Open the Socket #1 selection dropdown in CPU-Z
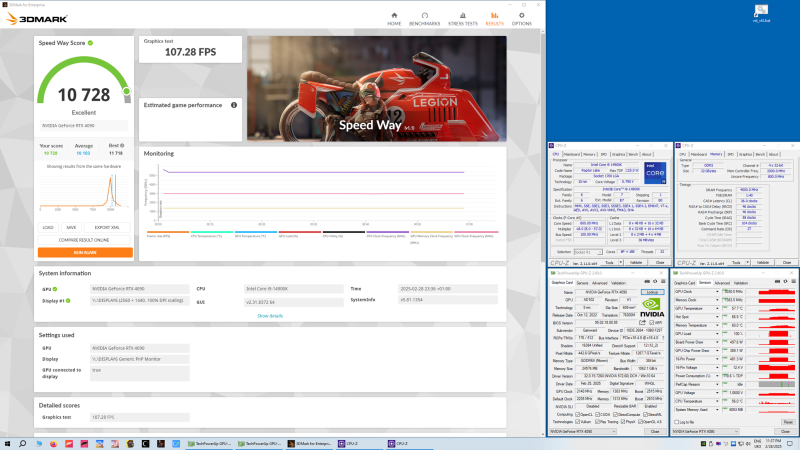This screenshot has height=450, width=800. [x=588, y=252]
